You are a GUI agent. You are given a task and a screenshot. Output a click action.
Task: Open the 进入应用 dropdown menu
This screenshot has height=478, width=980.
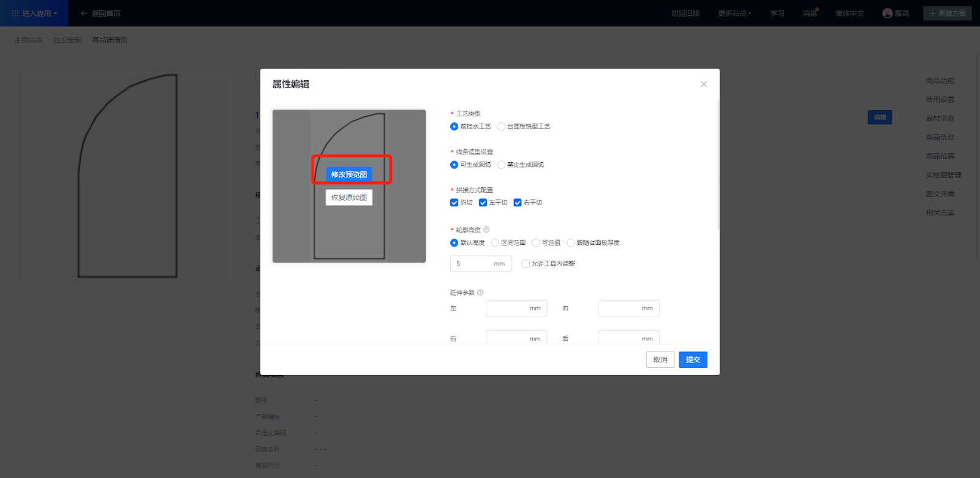(x=35, y=13)
